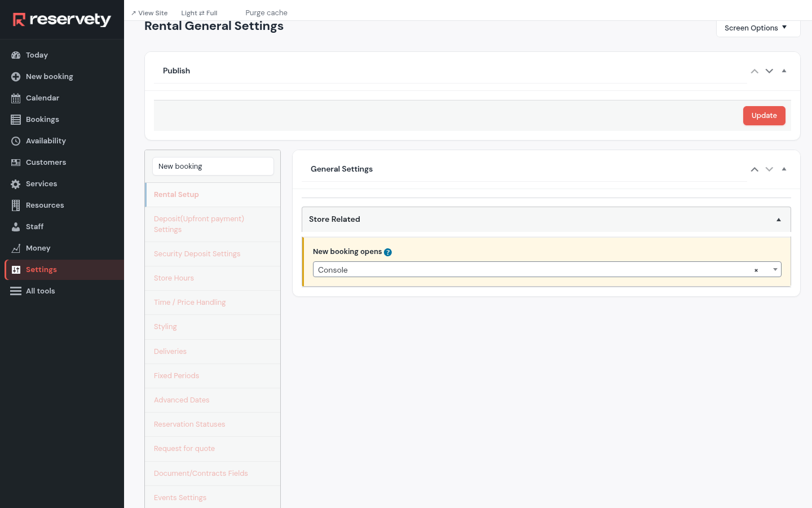812x508 pixels.
Task: Open the All tools hamburger icon
Action: click(16, 291)
